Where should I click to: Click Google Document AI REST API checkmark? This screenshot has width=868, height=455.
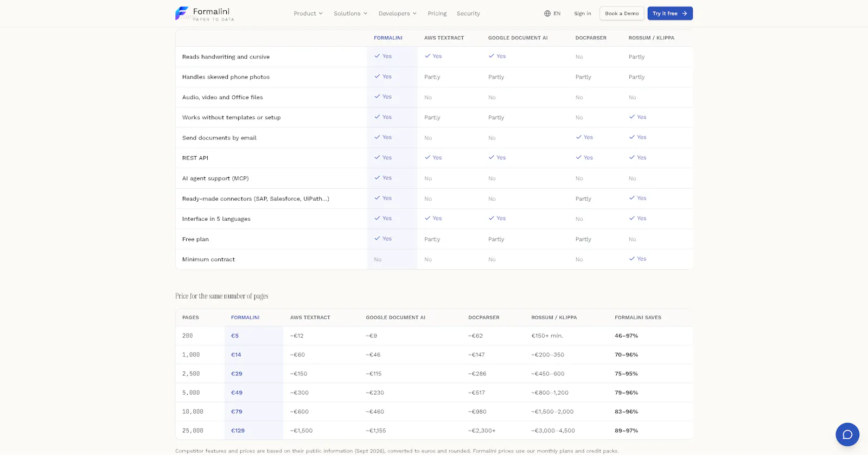492,157
